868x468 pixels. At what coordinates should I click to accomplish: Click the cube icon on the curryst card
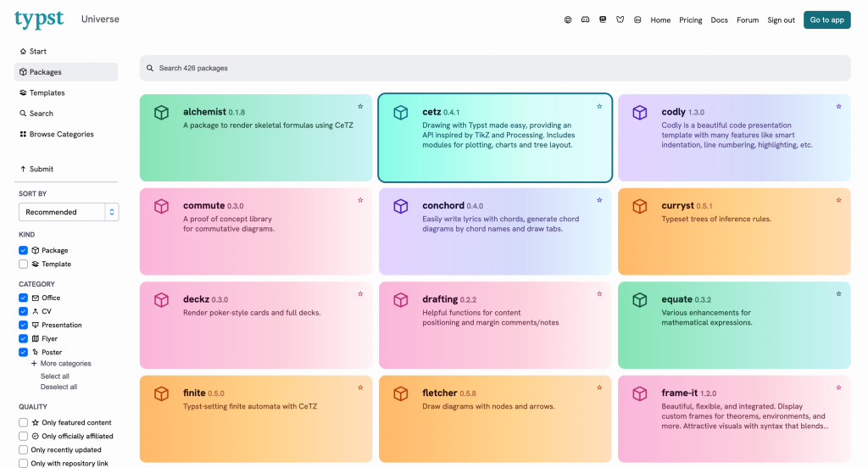click(x=639, y=206)
